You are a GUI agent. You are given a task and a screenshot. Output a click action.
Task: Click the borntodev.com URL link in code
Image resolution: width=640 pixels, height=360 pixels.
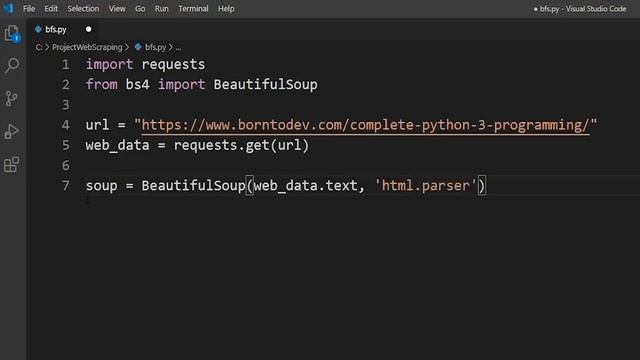point(365,125)
